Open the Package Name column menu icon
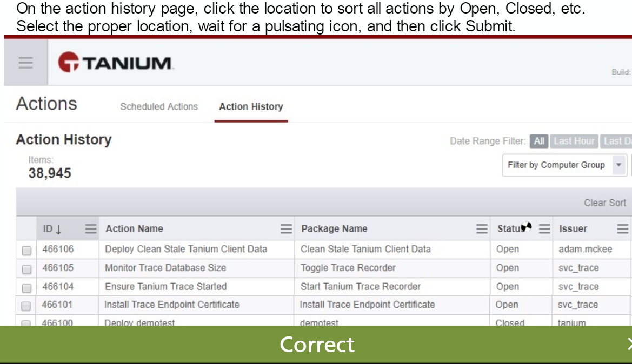The width and height of the screenshot is (632, 364). [481, 229]
